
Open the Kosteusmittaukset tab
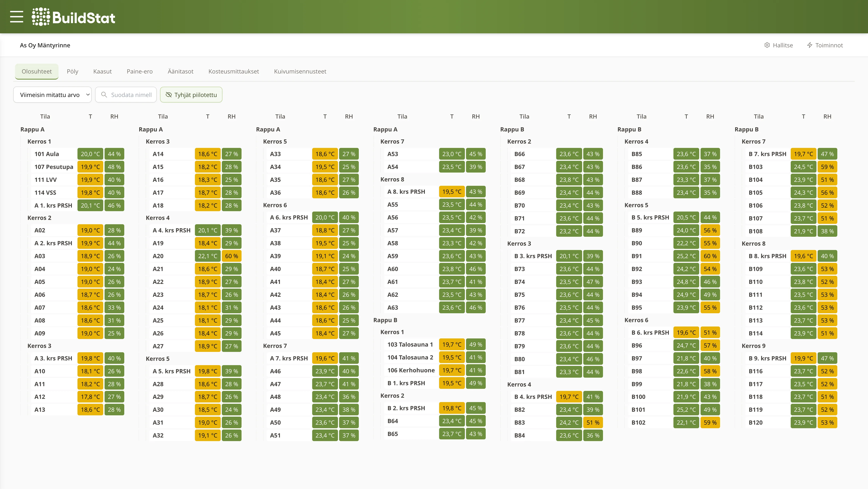[234, 71]
